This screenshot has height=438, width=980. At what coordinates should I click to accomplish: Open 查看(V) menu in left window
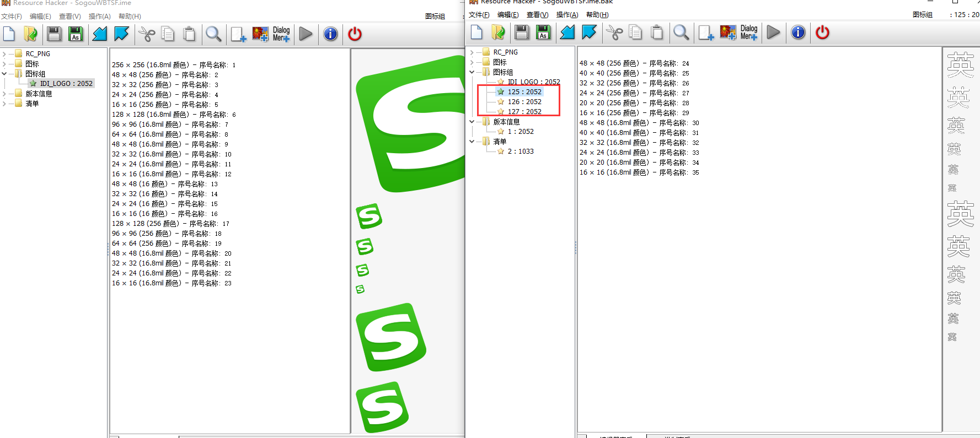[x=70, y=17]
